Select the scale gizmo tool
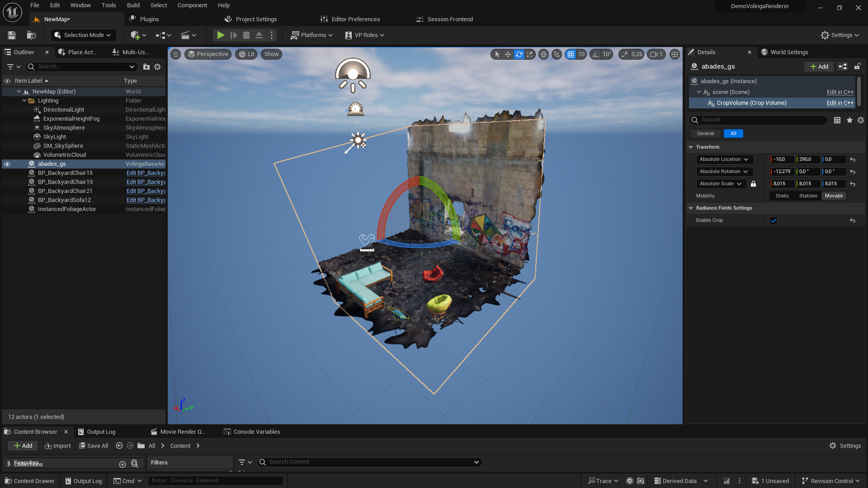The width and height of the screenshot is (868, 488). (530, 54)
